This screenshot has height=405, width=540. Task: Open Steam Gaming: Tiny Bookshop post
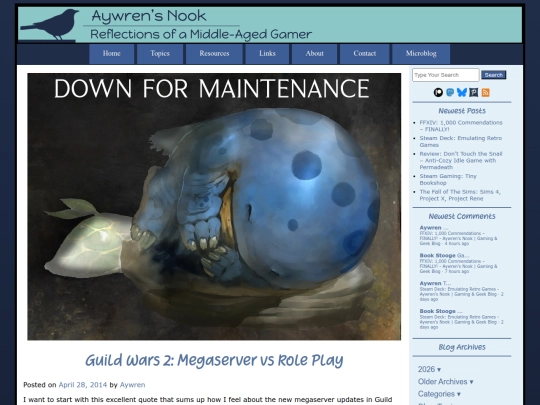[448, 179]
